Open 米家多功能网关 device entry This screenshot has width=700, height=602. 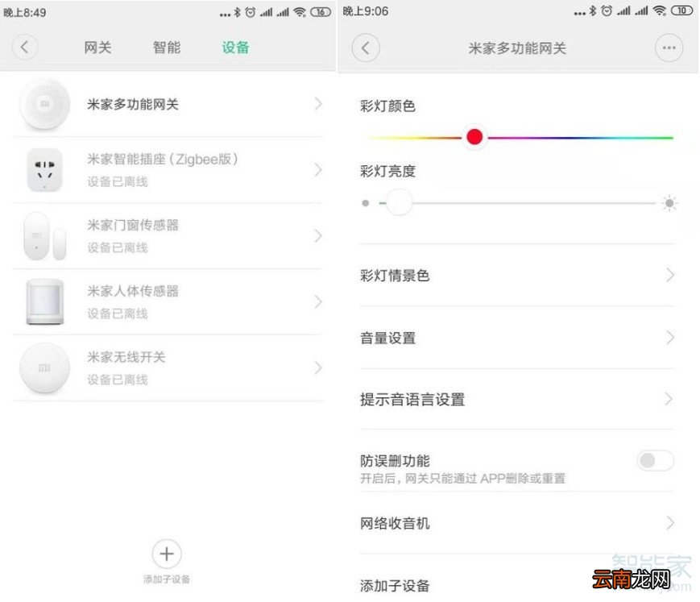click(x=168, y=104)
